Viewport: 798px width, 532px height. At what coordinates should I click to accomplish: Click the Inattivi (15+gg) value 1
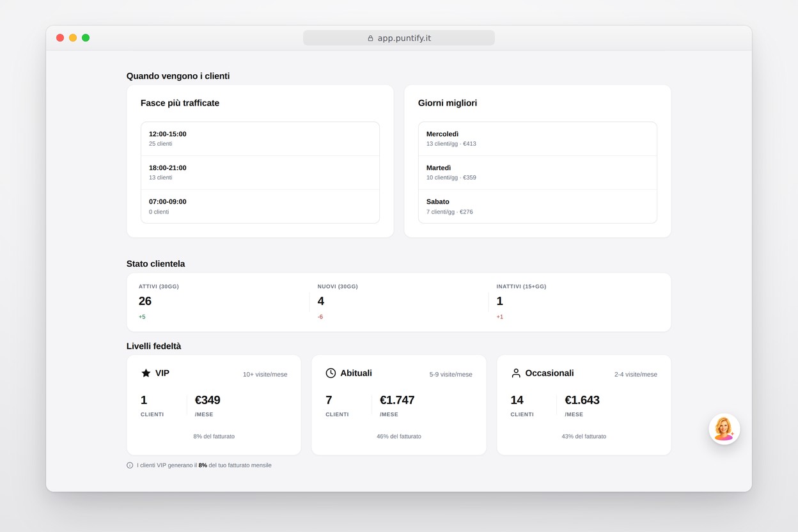500,301
